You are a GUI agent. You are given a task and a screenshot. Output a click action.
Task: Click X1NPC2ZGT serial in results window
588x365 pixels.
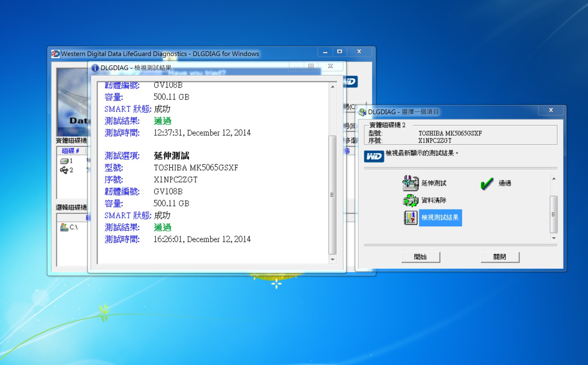coord(175,180)
